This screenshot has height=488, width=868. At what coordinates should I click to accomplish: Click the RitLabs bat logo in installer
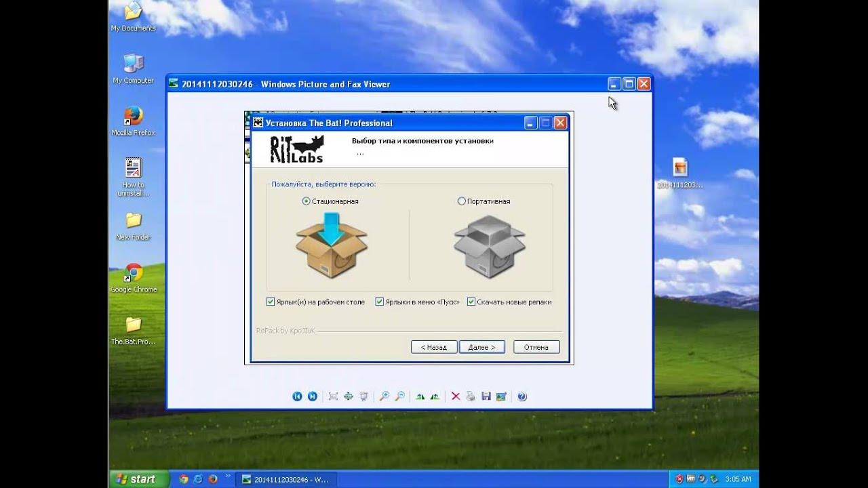point(298,149)
